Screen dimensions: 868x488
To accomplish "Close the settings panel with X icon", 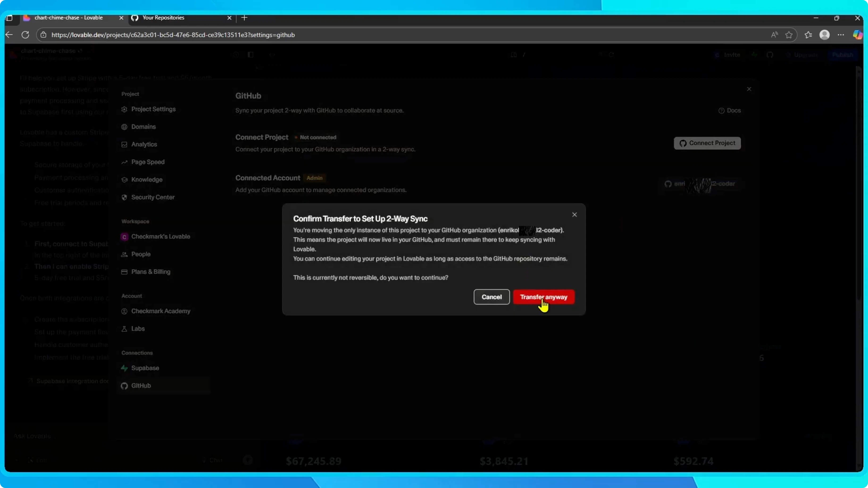I will tap(749, 89).
